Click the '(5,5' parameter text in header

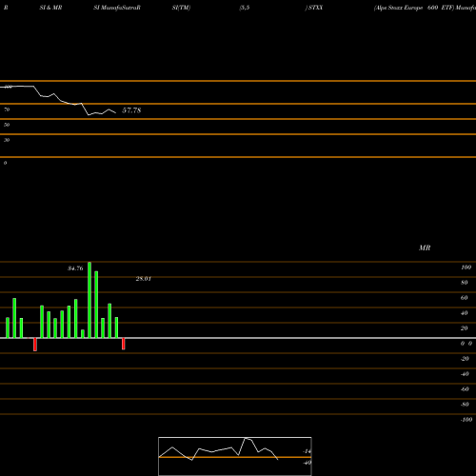click(245, 8)
